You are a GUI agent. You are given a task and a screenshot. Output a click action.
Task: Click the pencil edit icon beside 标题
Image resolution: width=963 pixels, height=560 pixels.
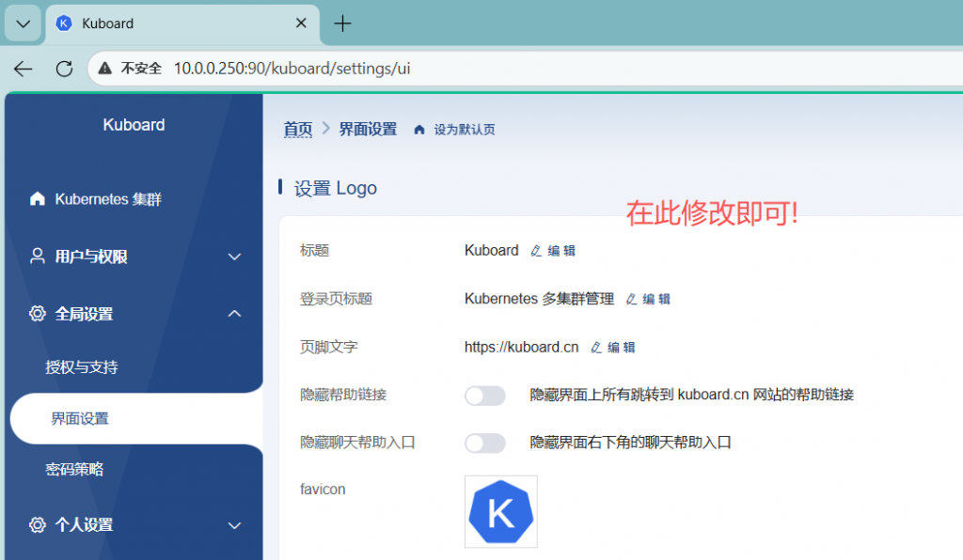pyautogui.click(x=536, y=251)
